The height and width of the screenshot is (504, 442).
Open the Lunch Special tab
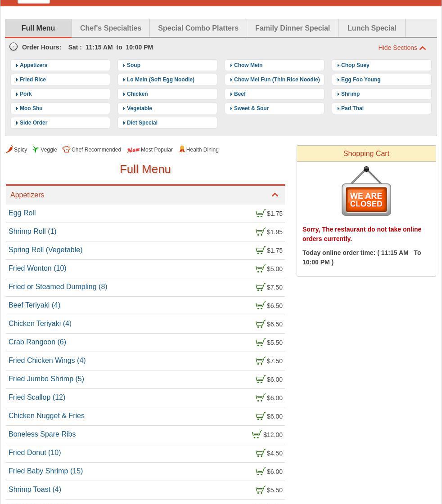point(371,28)
